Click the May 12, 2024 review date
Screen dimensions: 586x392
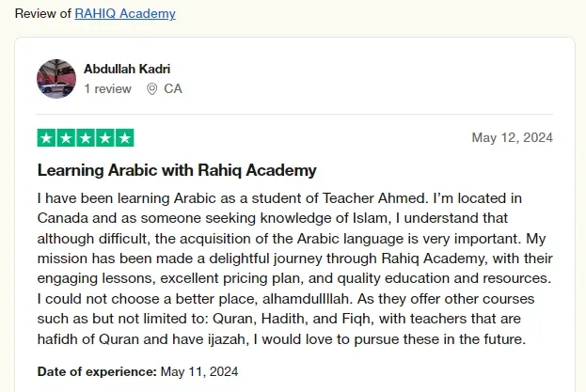click(x=512, y=138)
